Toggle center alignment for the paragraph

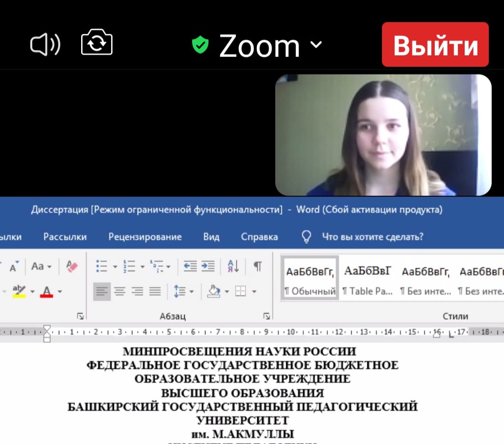[120, 291]
